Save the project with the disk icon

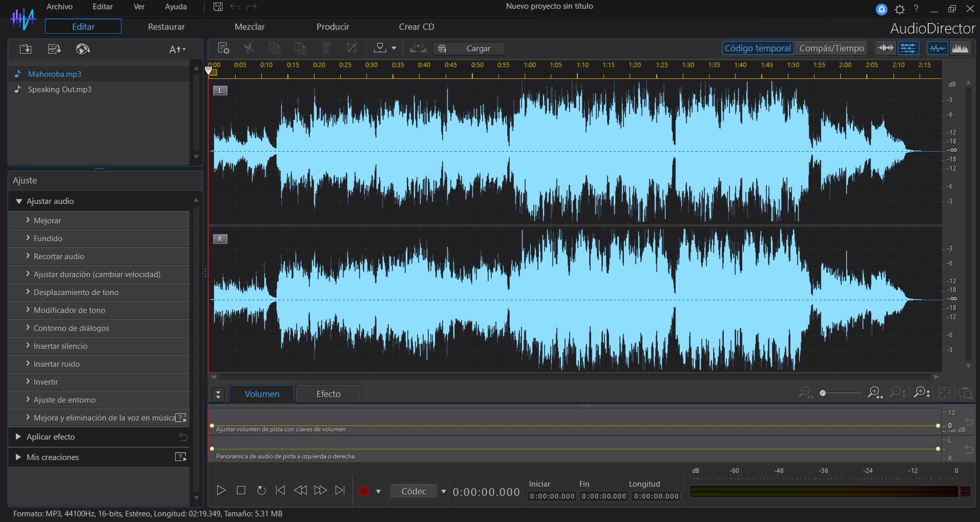(218, 7)
